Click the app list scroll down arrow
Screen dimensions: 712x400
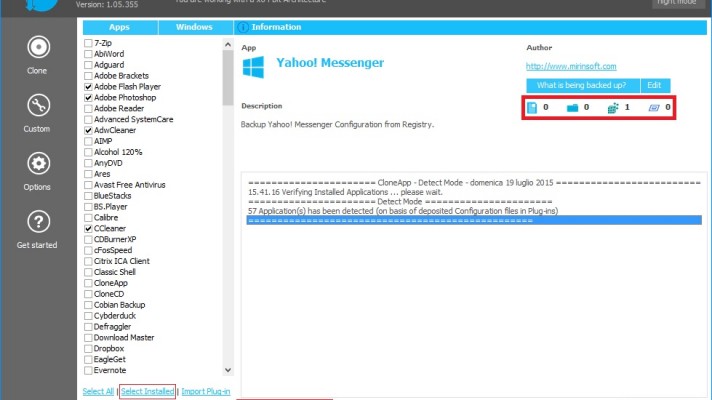tap(228, 370)
